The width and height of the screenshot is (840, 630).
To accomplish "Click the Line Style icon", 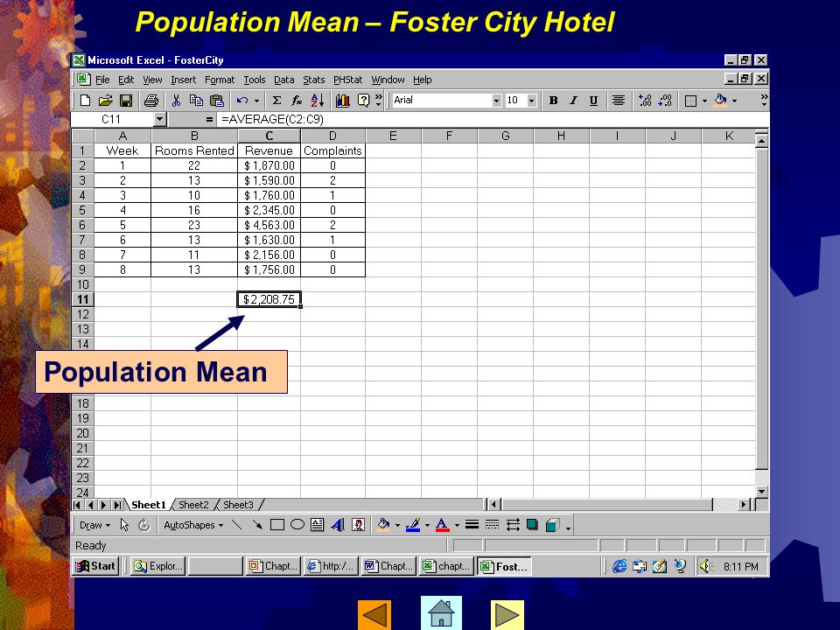I will (472, 525).
